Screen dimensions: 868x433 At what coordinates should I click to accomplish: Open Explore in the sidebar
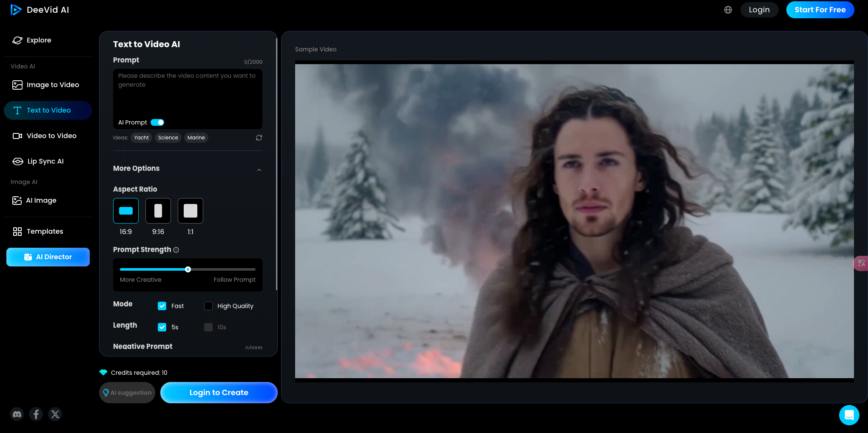48,40
